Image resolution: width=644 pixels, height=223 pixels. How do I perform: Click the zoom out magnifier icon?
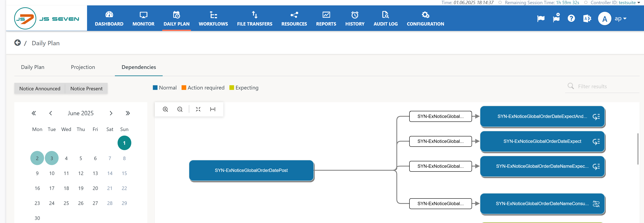click(180, 109)
